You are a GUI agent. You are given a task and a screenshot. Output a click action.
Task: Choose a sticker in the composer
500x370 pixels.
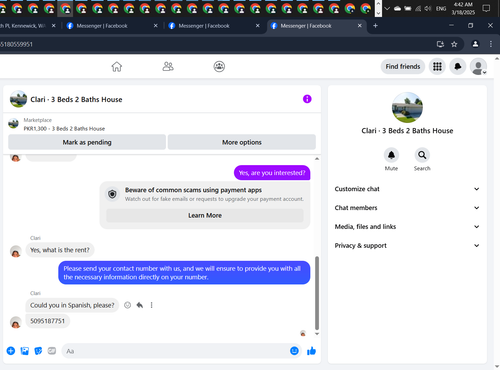pos(38,351)
